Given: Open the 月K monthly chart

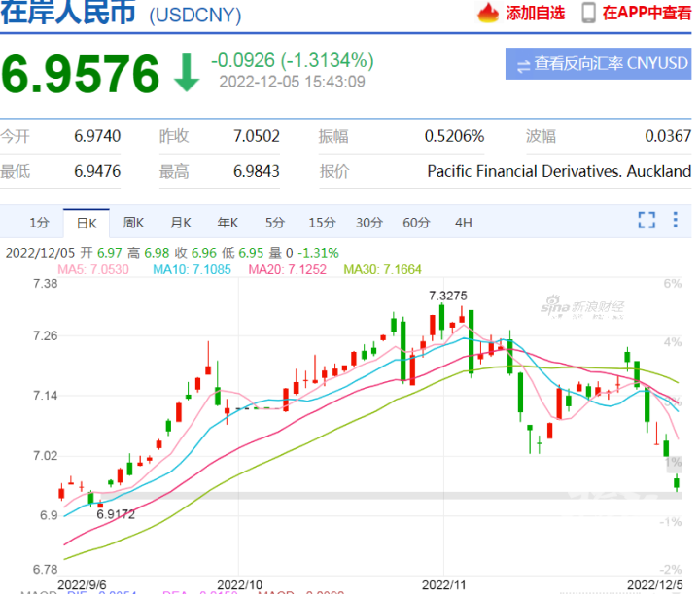Looking at the screenshot, I should (x=181, y=223).
